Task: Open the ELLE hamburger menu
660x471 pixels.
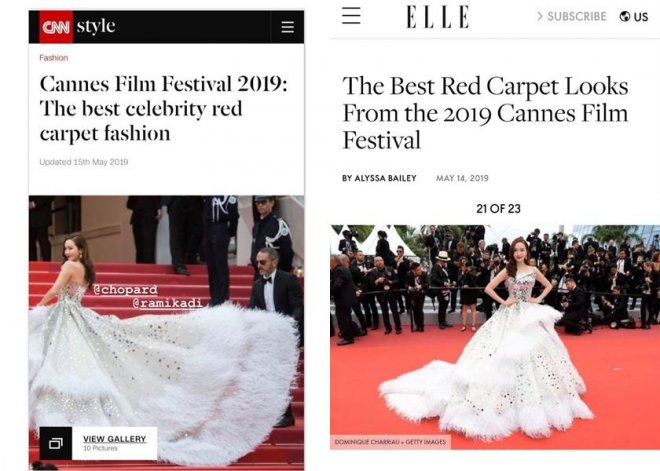Action: click(351, 16)
